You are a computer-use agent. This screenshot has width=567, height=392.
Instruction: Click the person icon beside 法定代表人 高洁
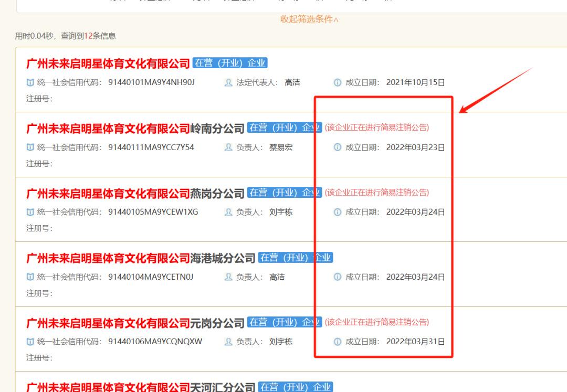pos(228,82)
